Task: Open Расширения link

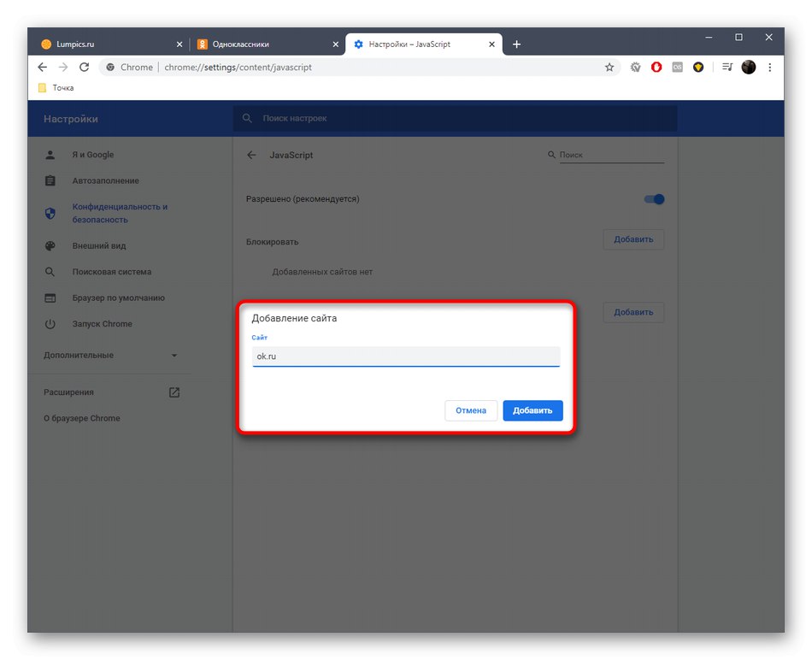Action: coord(111,392)
